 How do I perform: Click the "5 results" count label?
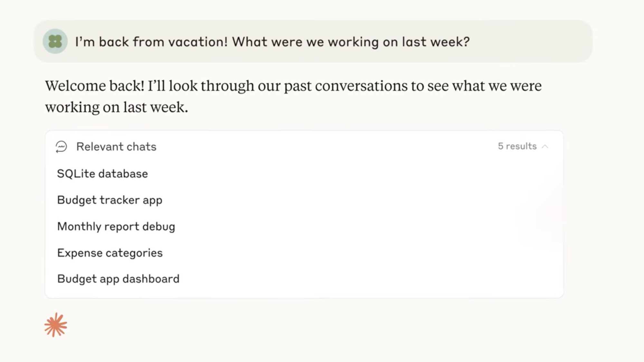pyautogui.click(x=517, y=146)
